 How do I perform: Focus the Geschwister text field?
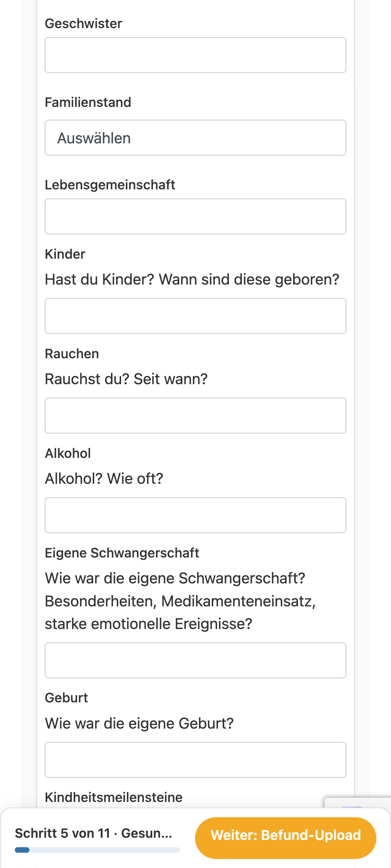pyautogui.click(x=195, y=55)
